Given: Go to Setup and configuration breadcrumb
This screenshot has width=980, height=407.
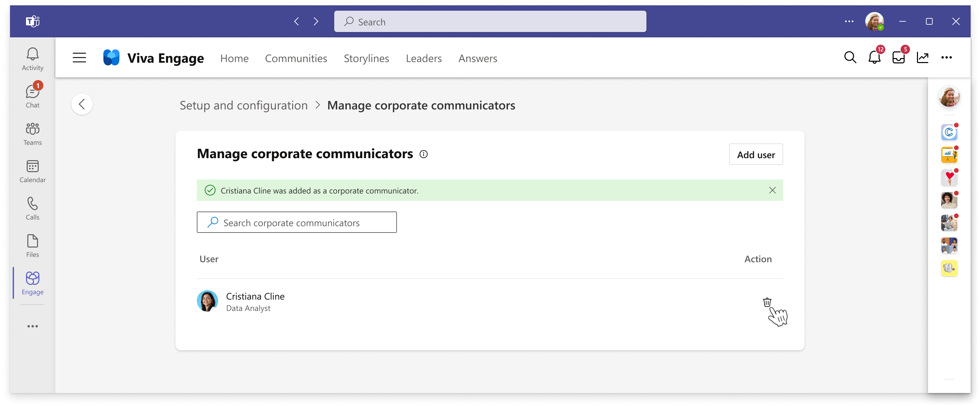Looking at the screenshot, I should coord(243,105).
